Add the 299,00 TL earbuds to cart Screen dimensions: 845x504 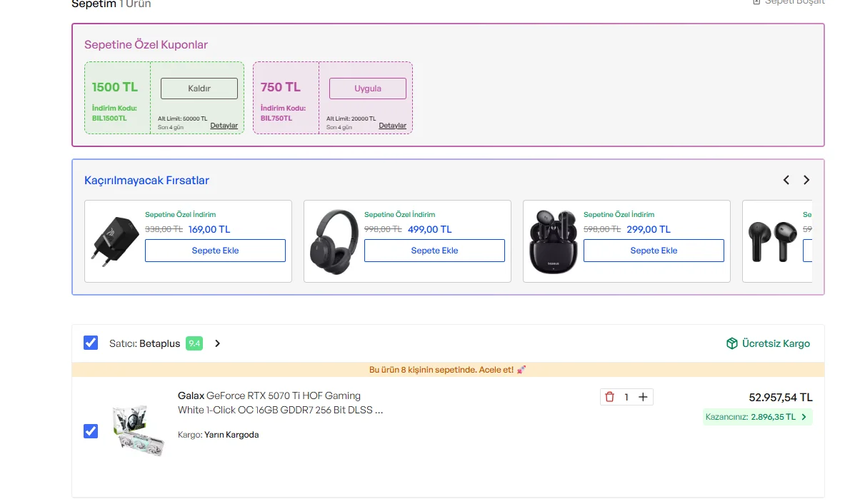point(654,251)
